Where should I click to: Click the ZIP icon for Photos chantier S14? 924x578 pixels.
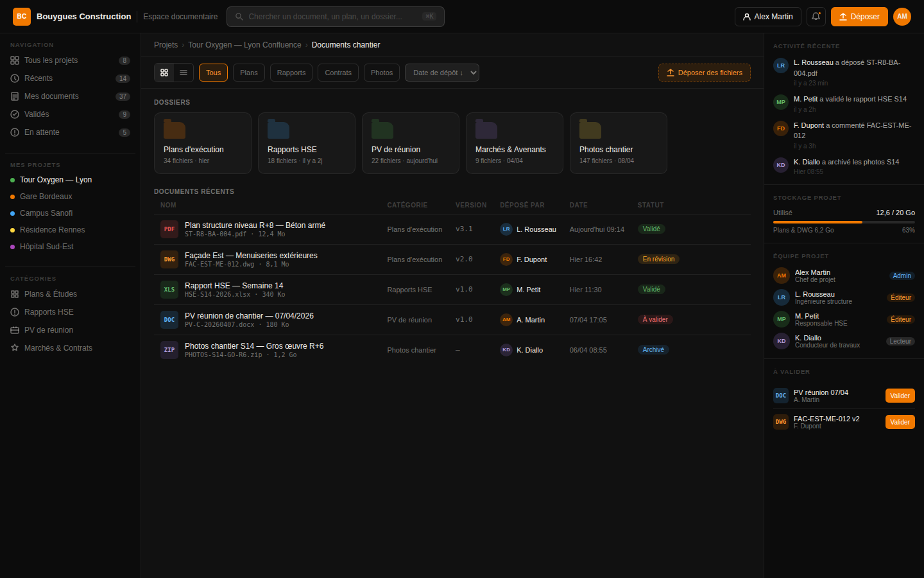click(x=169, y=350)
